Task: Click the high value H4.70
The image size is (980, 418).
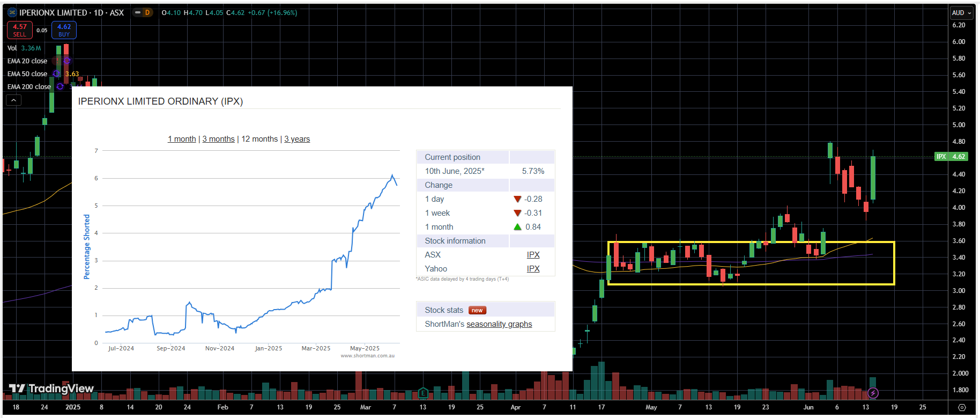Action: tap(193, 12)
